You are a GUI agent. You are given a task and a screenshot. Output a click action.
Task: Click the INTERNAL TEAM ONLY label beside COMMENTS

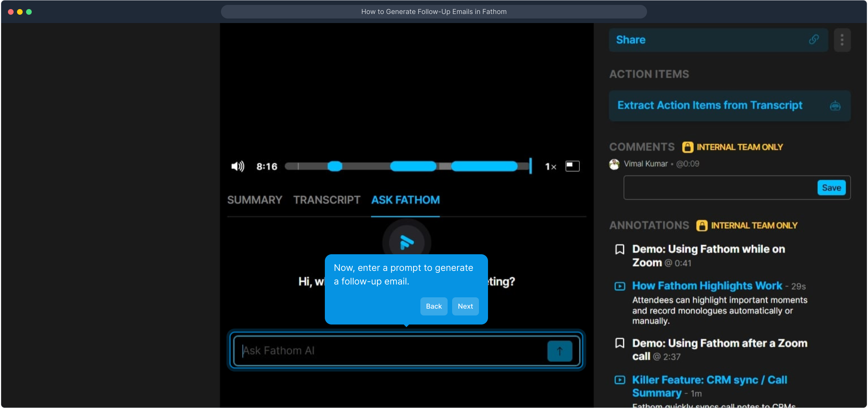tap(740, 147)
